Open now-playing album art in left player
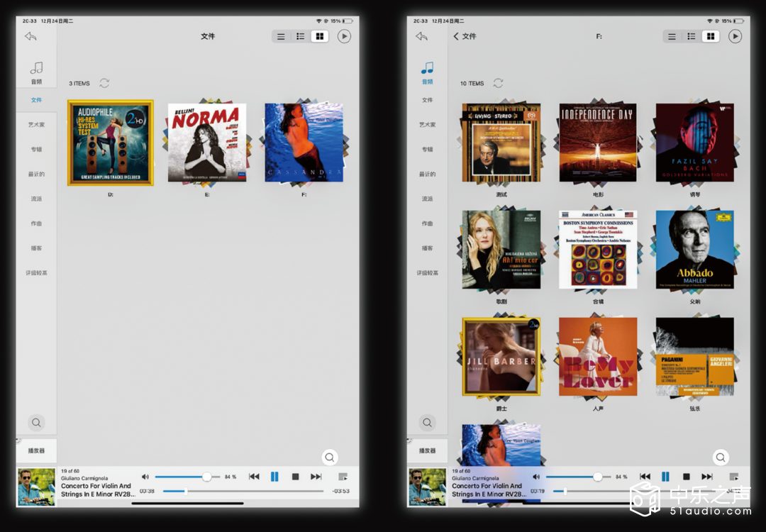The height and width of the screenshot is (532, 766). coord(37,487)
